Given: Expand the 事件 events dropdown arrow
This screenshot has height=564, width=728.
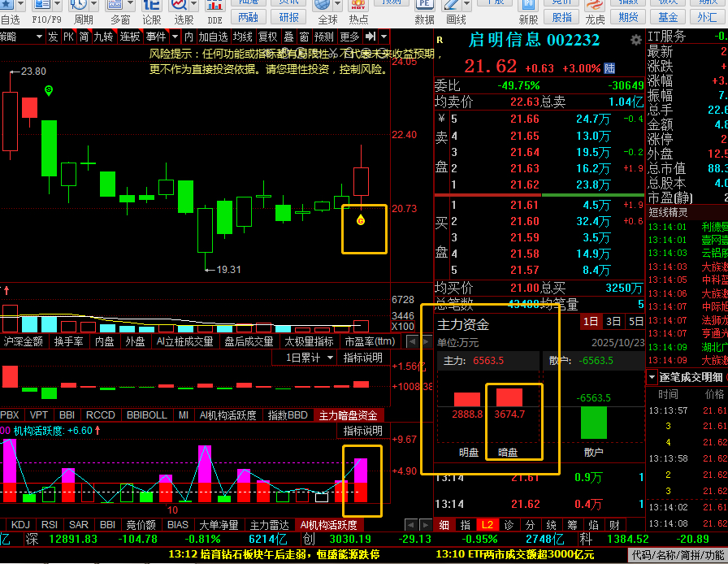Looking at the screenshot, I should tap(175, 37).
